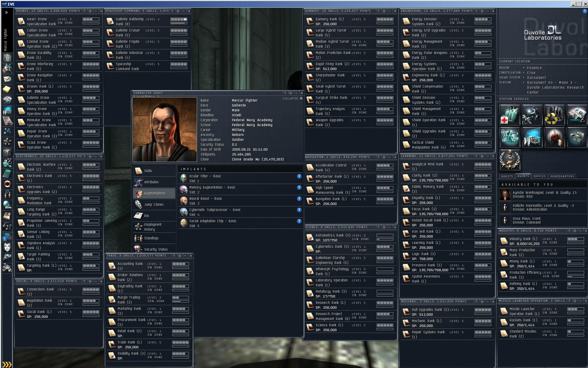
Task: Click the Trade Rank (1) skill book icon
Action: click(x=112, y=345)
